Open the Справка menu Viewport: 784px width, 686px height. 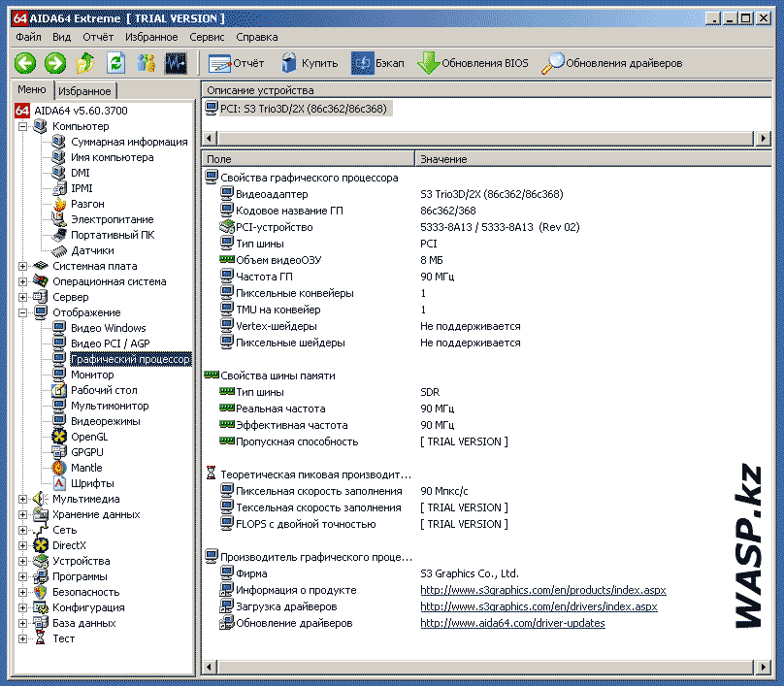(257, 37)
